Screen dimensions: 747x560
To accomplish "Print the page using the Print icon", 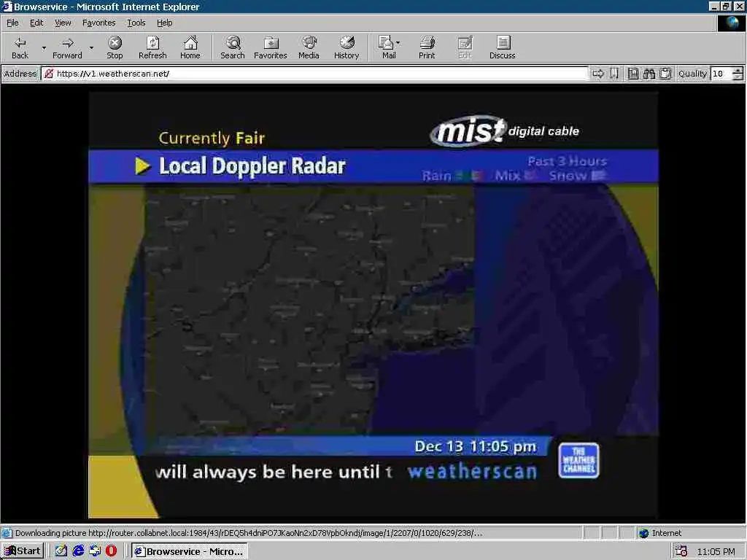I will click(x=427, y=47).
